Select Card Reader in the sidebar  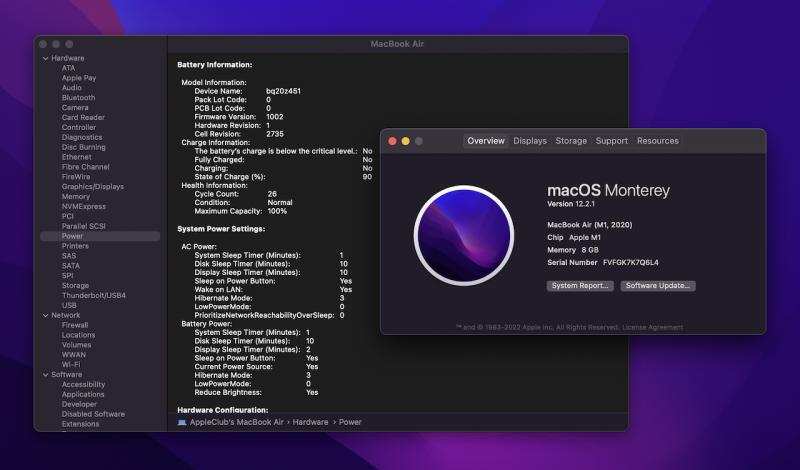(x=83, y=117)
